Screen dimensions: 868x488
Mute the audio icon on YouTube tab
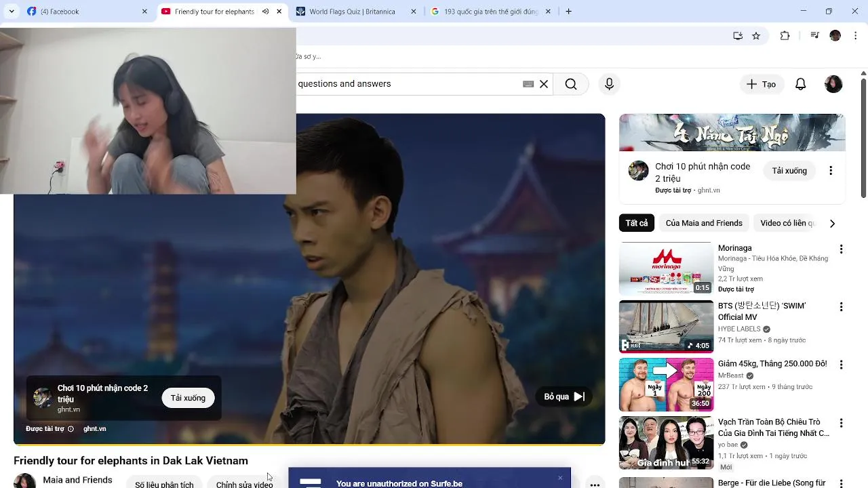[x=265, y=12]
